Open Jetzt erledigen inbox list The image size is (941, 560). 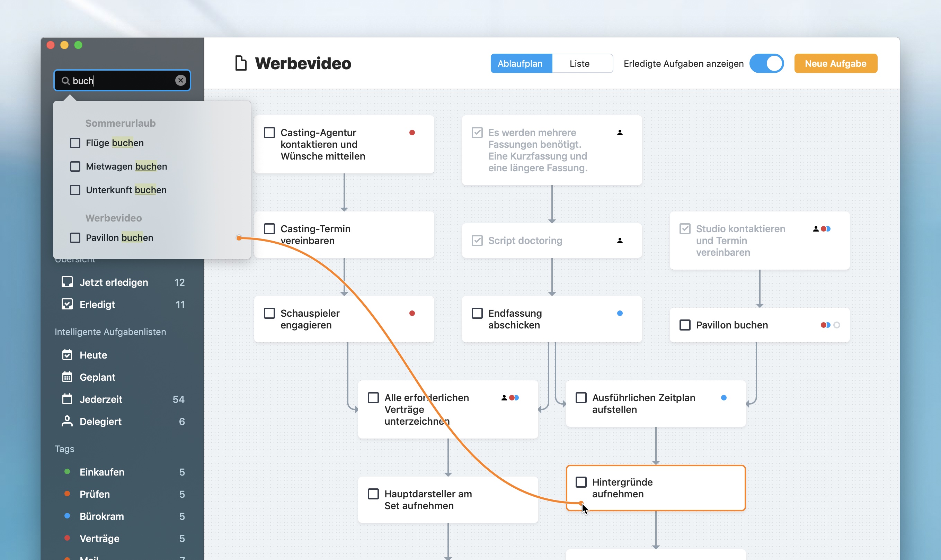[113, 282]
